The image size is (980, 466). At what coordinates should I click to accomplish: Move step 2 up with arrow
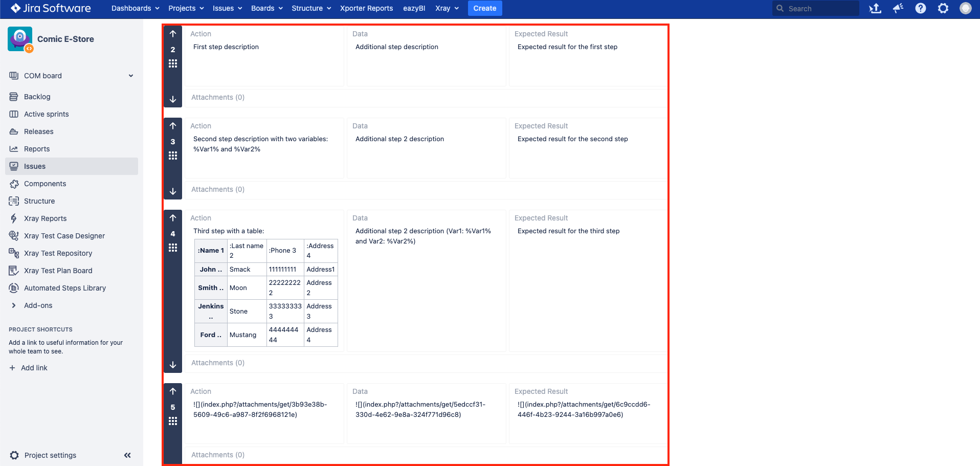pos(173,34)
